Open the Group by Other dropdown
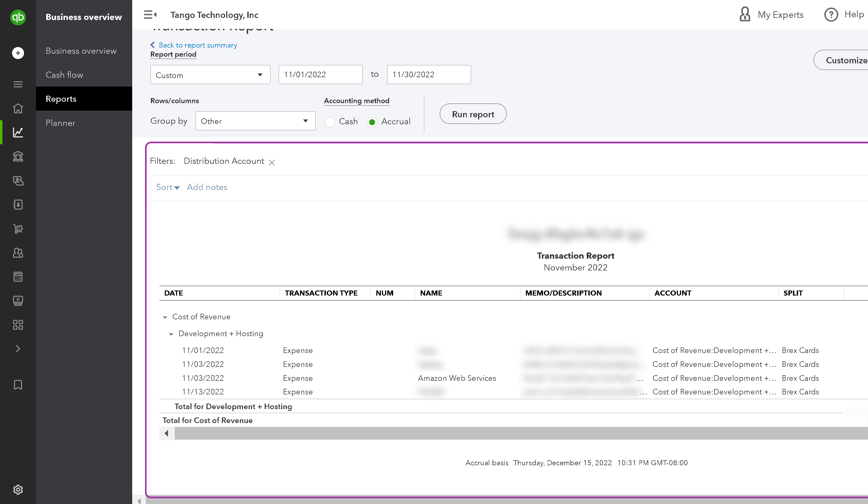Screen dimensions: 868x504 coord(255,121)
